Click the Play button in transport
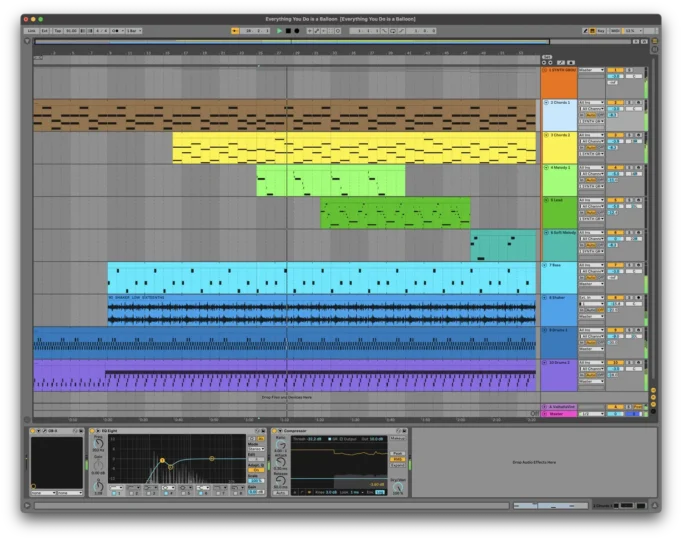The image size is (682, 540). click(279, 31)
